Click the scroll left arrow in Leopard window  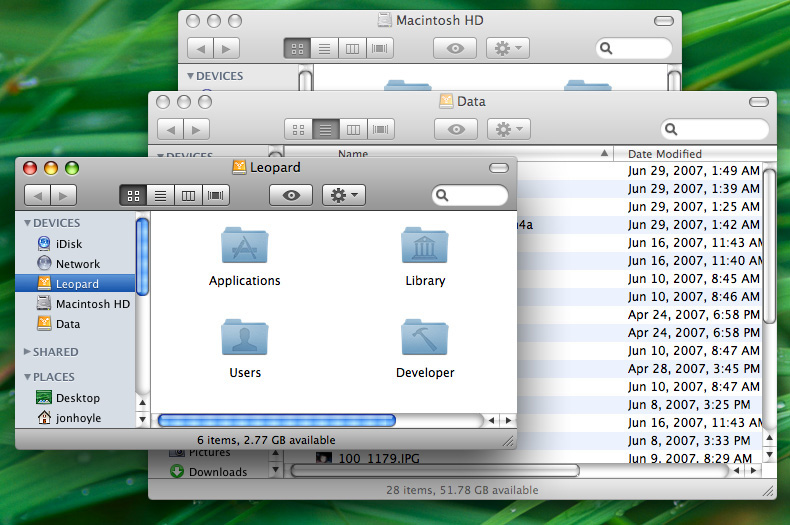492,420
